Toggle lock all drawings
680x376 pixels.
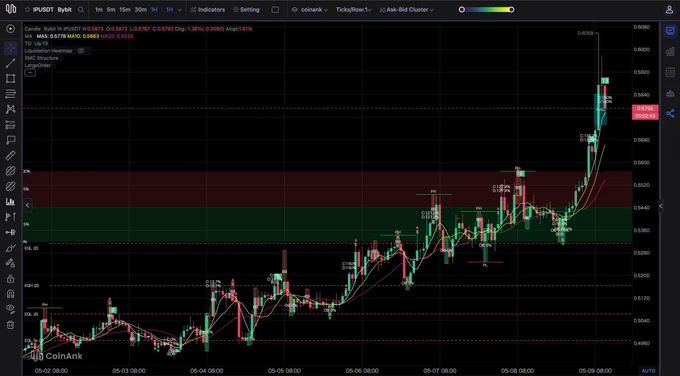pyautogui.click(x=10, y=279)
